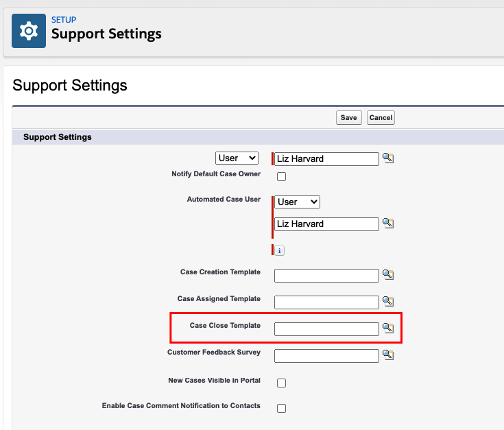
Task: Open lookup for Automated Case User
Action: click(388, 223)
